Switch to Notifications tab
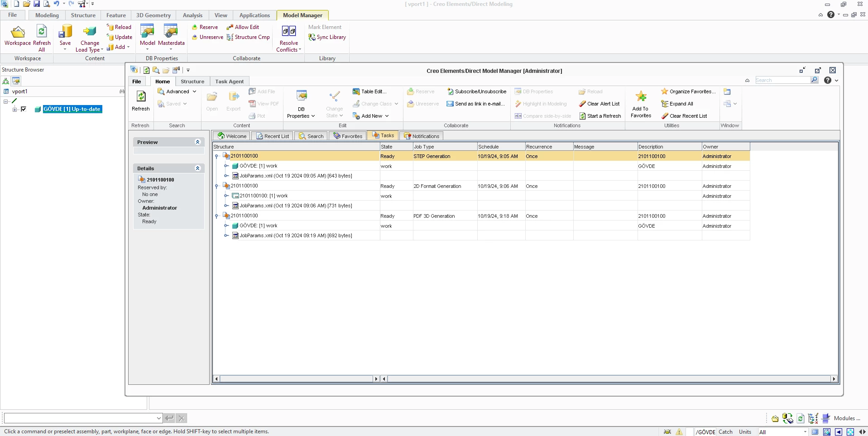868x436 pixels. click(x=422, y=136)
